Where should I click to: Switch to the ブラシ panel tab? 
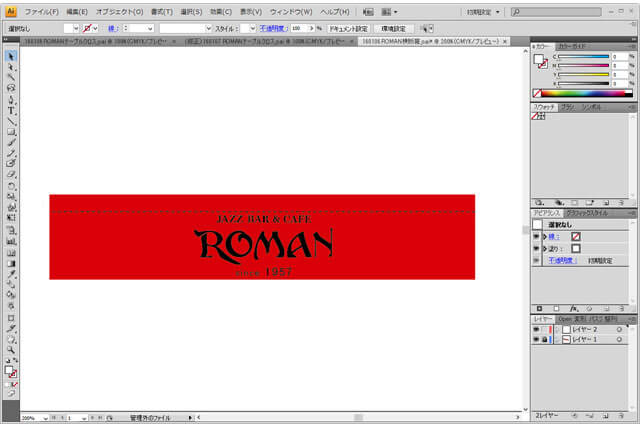(568, 107)
